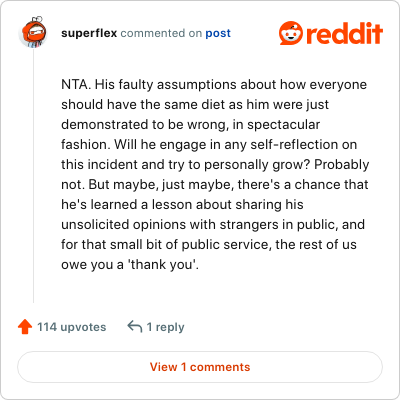This screenshot has width=400, height=400.
Task: Follow the blue "post" link
Action: (x=218, y=33)
